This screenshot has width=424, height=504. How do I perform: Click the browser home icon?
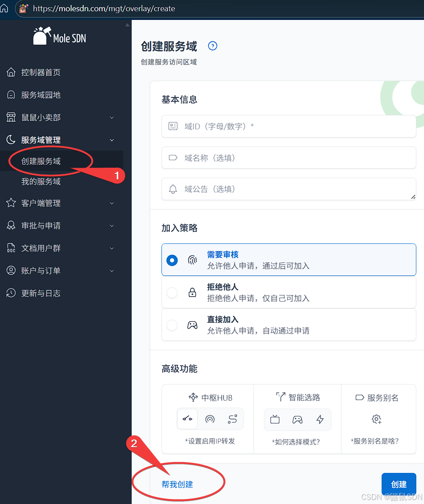4,8
